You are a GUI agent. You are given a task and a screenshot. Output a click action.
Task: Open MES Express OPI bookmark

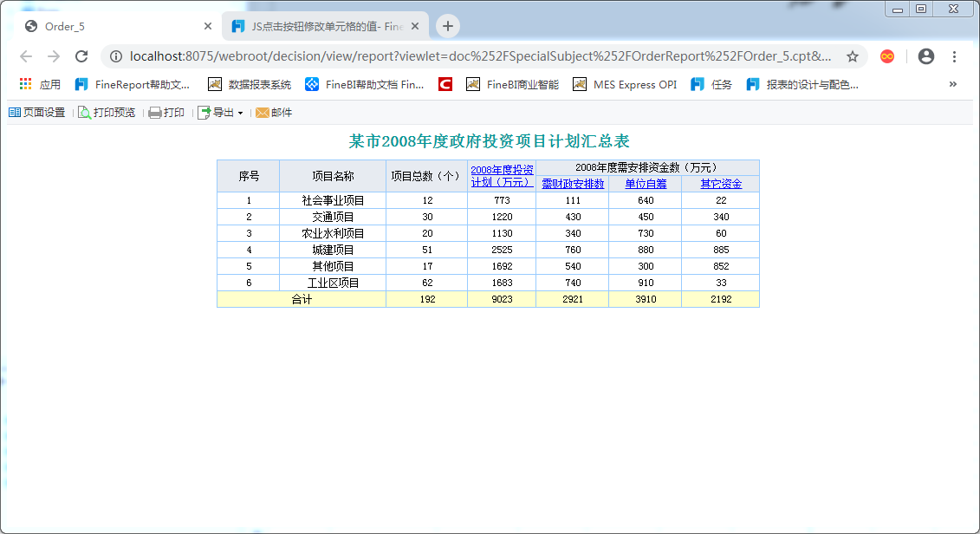point(625,84)
